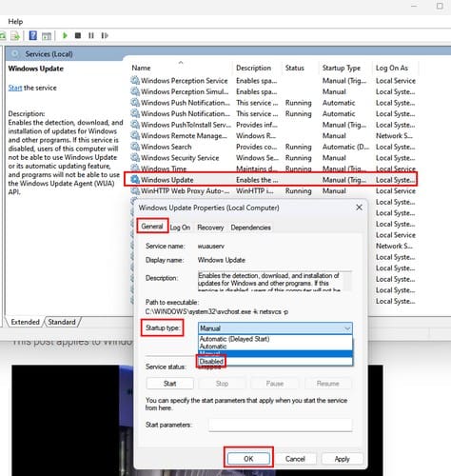
Task: Click "Automatic (D..." startup type of Windows Search
Action: [x=345, y=147]
